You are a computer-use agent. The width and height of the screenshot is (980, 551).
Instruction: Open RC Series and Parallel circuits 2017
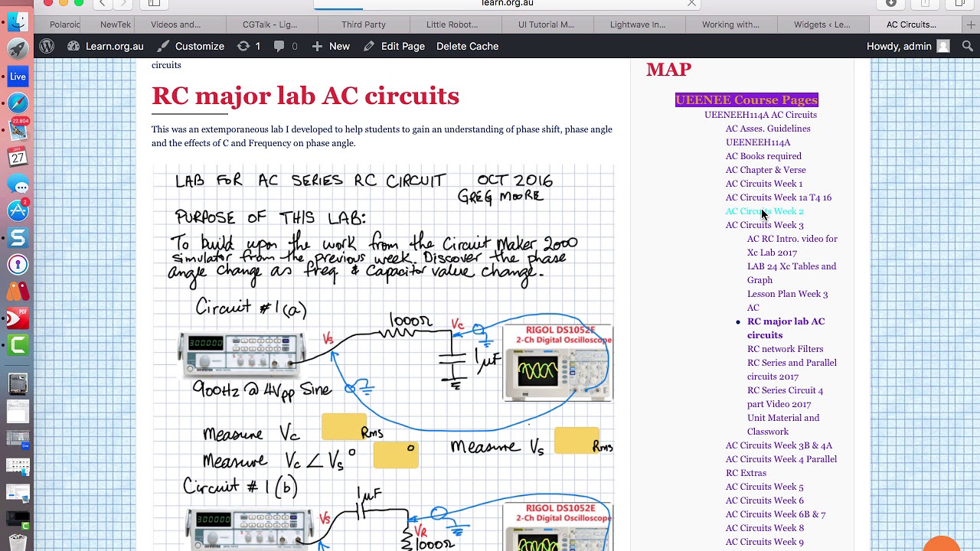(x=792, y=370)
